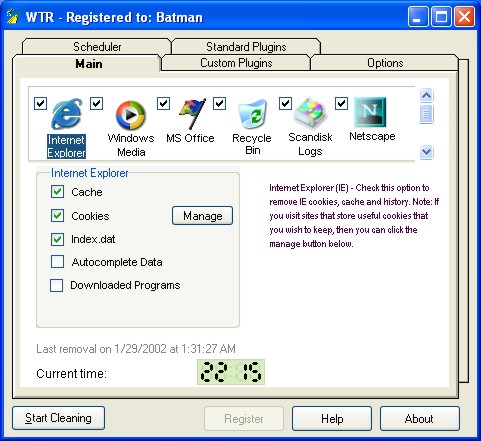This screenshot has height=441, width=481.
Task: Enable Autocomplete Data removal
Action: [x=57, y=262]
